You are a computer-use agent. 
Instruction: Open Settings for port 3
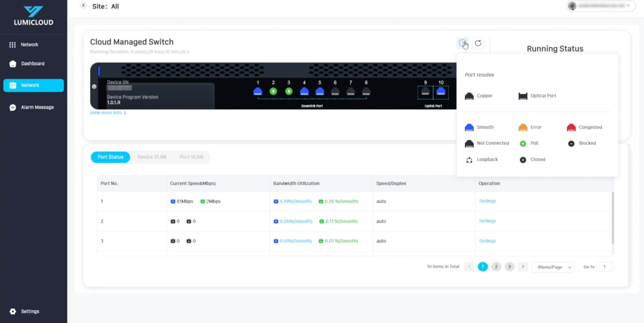coord(488,240)
